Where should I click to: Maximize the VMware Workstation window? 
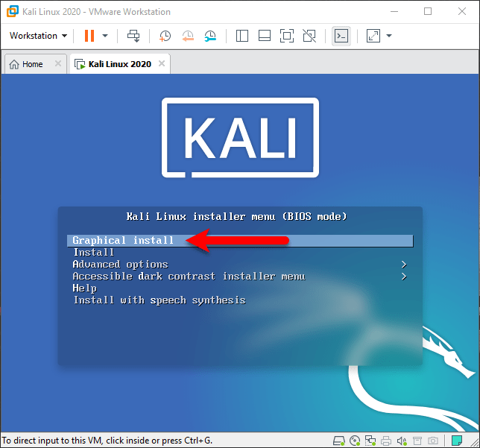click(428, 12)
